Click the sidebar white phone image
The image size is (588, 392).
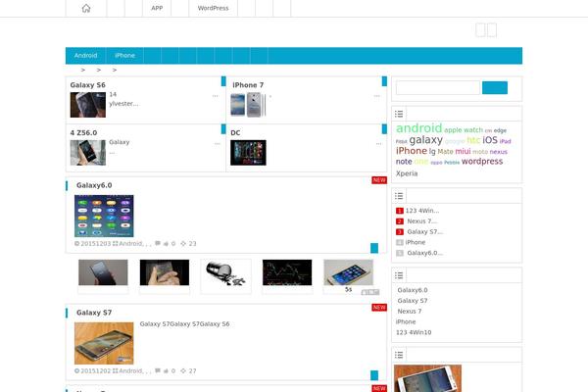pyautogui.click(x=427, y=378)
